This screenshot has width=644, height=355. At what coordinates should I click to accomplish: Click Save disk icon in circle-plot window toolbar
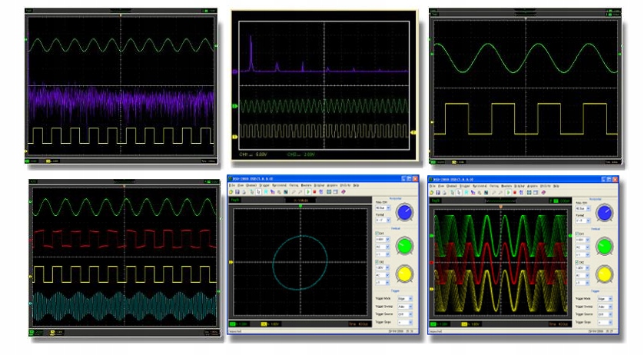(x=237, y=192)
